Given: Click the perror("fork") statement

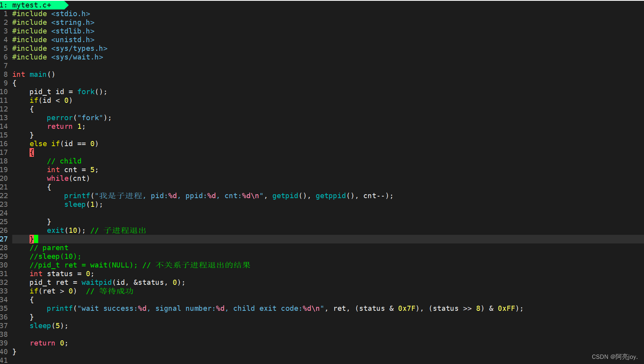Looking at the screenshot, I should pos(79,118).
